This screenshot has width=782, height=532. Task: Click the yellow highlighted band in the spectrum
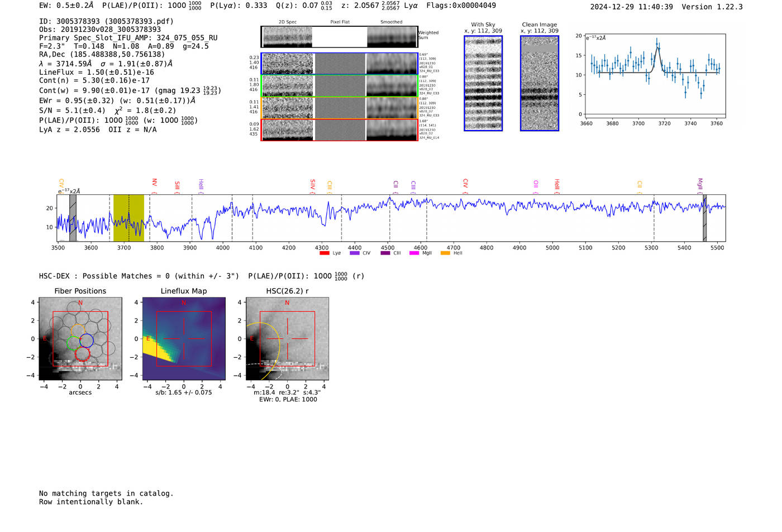[128, 218]
